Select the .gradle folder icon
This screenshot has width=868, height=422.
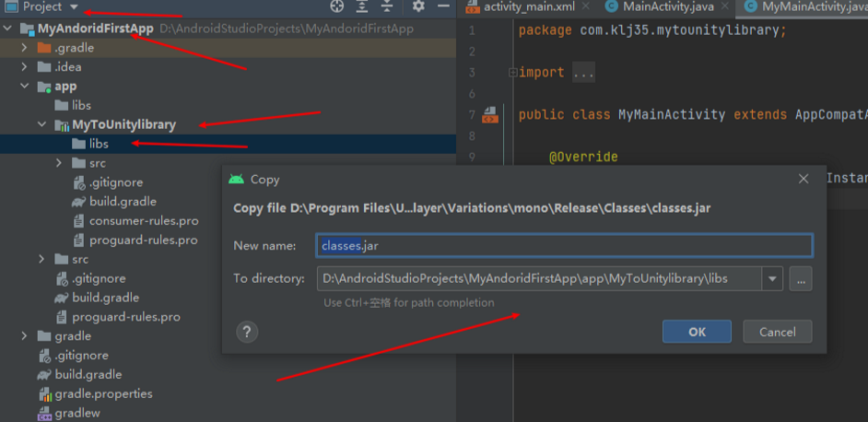[43, 48]
